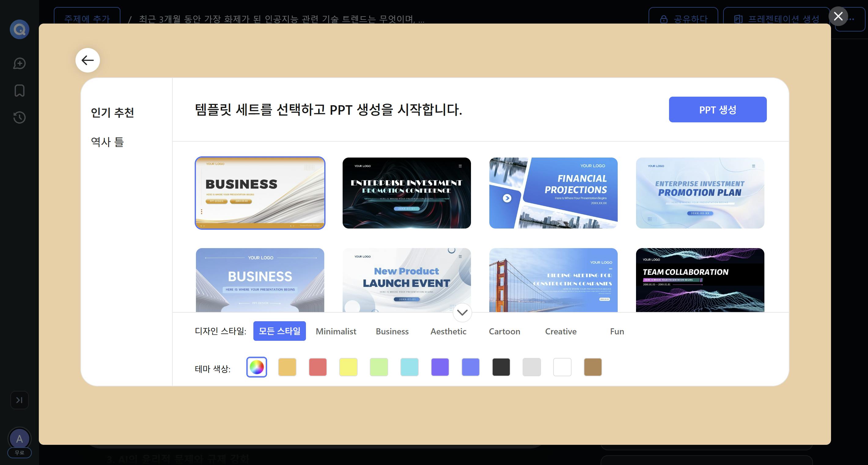Select the Business design style
Viewport: 868px width, 465px height.
click(392, 332)
